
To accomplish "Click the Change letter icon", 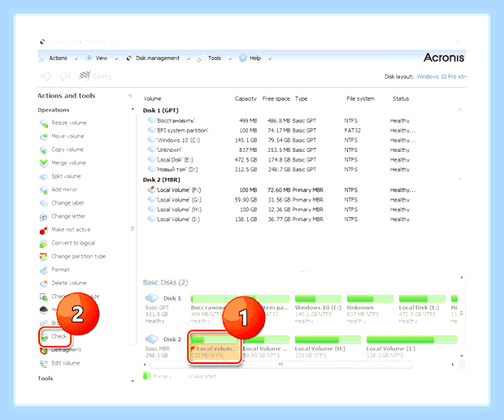I will point(43,217).
